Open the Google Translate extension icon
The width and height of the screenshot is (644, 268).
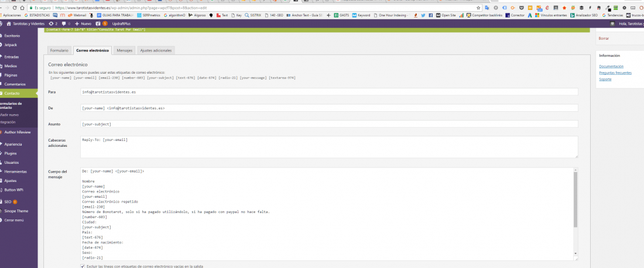point(487,8)
